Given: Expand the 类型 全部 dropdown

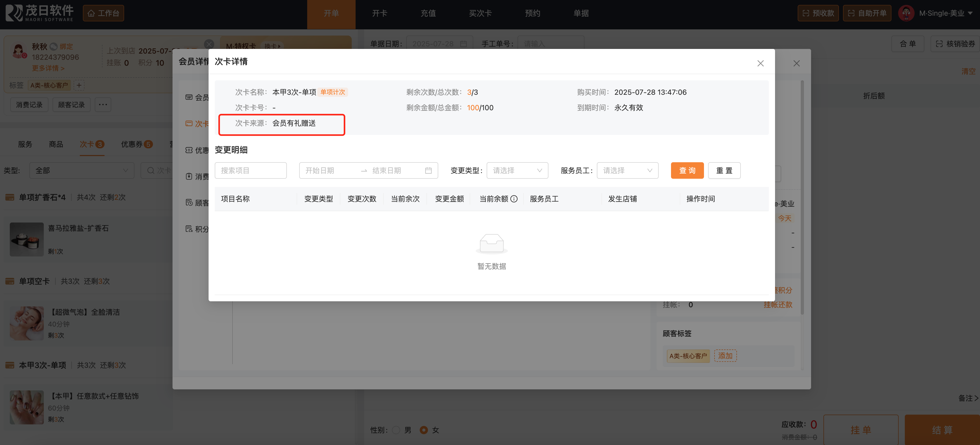Looking at the screenshot, I should (82, 171).
